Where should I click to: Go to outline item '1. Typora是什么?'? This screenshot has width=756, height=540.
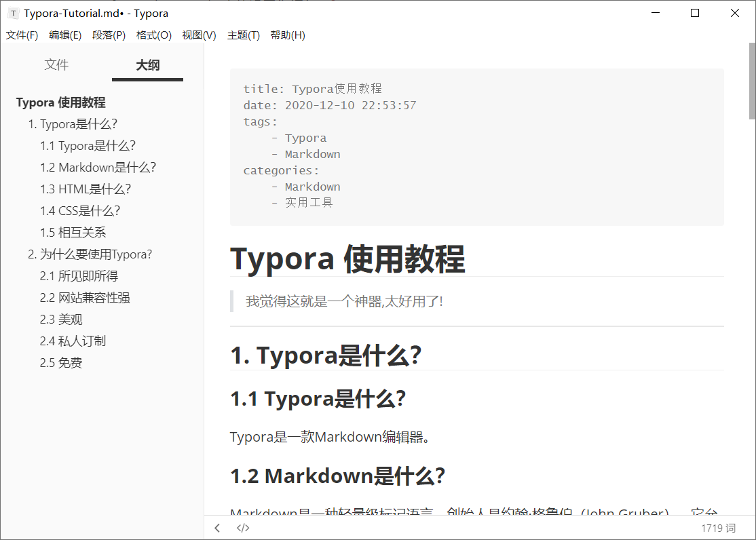click(73, 124)
